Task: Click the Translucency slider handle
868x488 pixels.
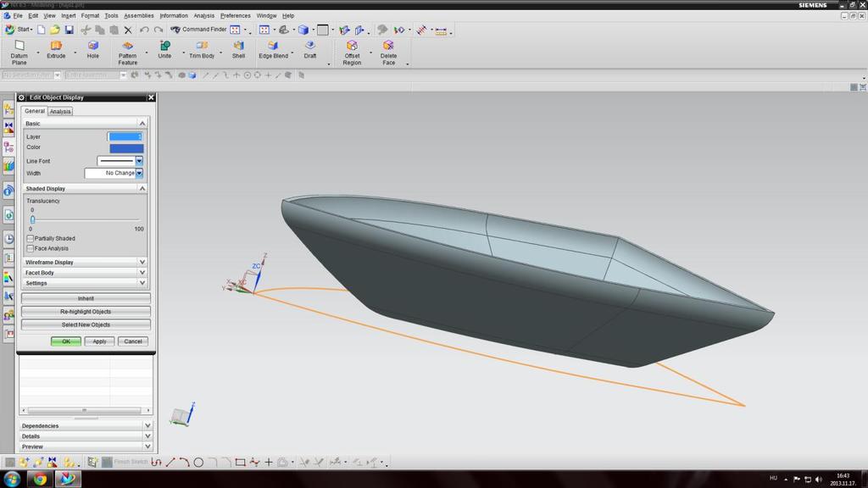Action: [x=33, y=219]
